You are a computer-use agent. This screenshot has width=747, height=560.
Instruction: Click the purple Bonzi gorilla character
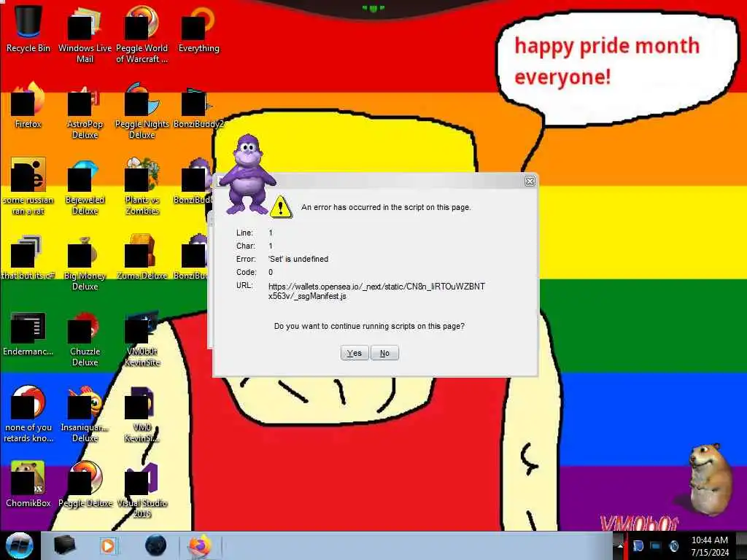point(248,174)
